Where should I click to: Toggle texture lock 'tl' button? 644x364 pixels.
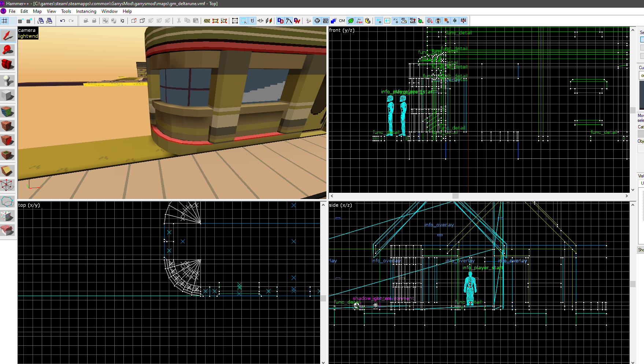(x=252, y=21)
